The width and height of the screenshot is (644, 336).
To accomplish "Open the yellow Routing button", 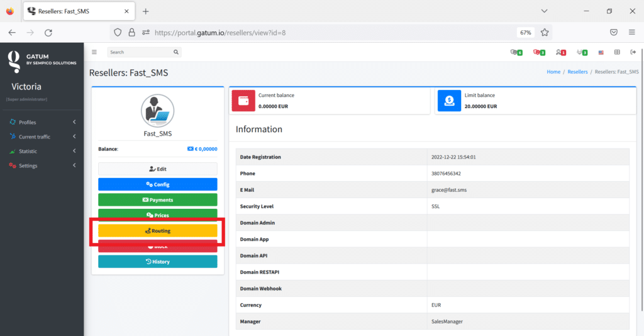I will pyautogui.click(x=158, y=231).
